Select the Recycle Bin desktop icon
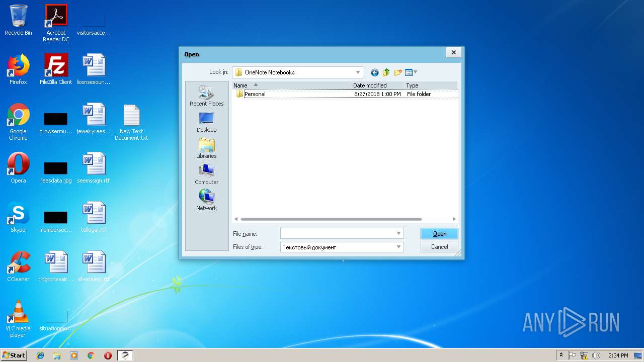This screenshot has height=362, width=644. pos(18,20)
